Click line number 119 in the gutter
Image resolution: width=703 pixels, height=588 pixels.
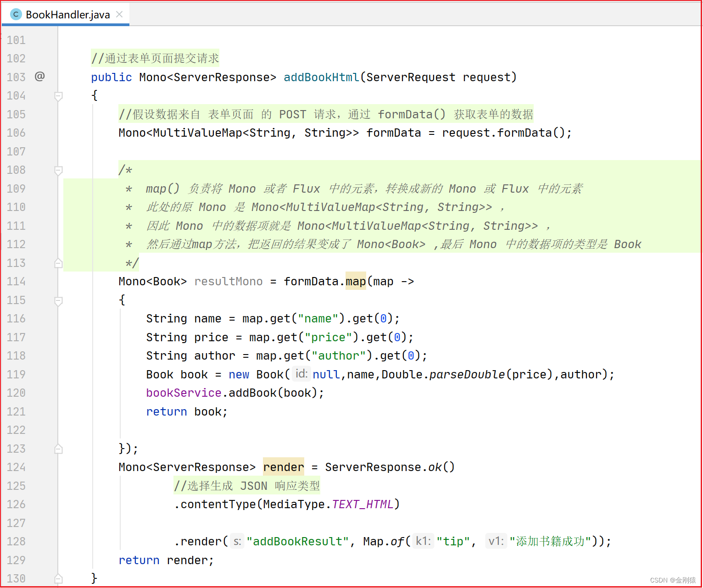(x=16, y=375)
